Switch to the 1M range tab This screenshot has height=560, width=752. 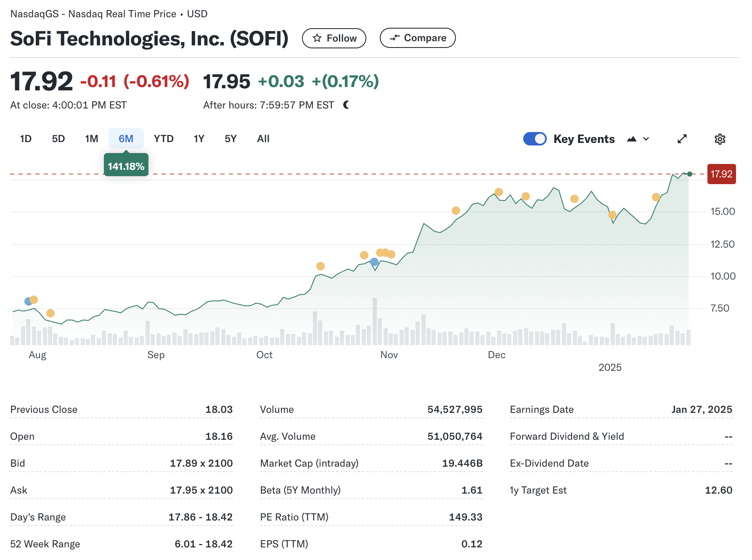coord(91,139)
